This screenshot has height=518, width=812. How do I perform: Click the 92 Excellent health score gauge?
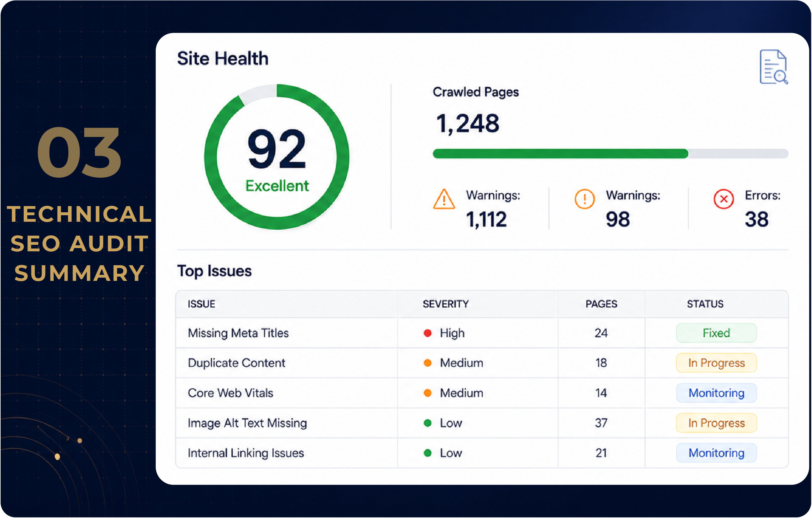pyautogui.click(x=277, y=157)
